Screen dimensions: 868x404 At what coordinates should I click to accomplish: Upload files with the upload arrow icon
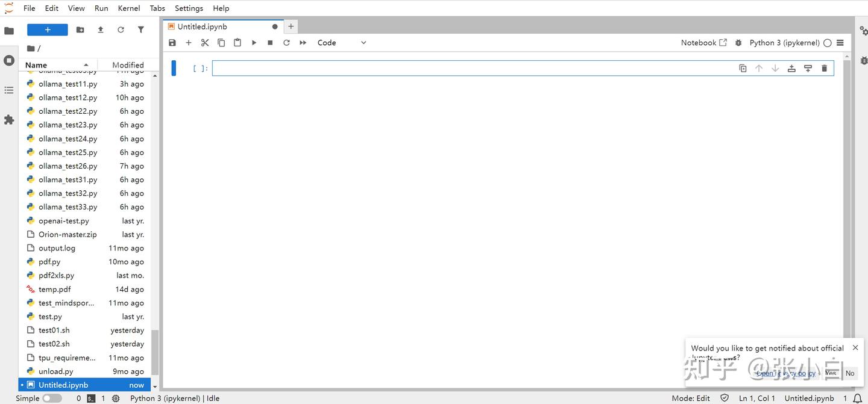point(101,30)
